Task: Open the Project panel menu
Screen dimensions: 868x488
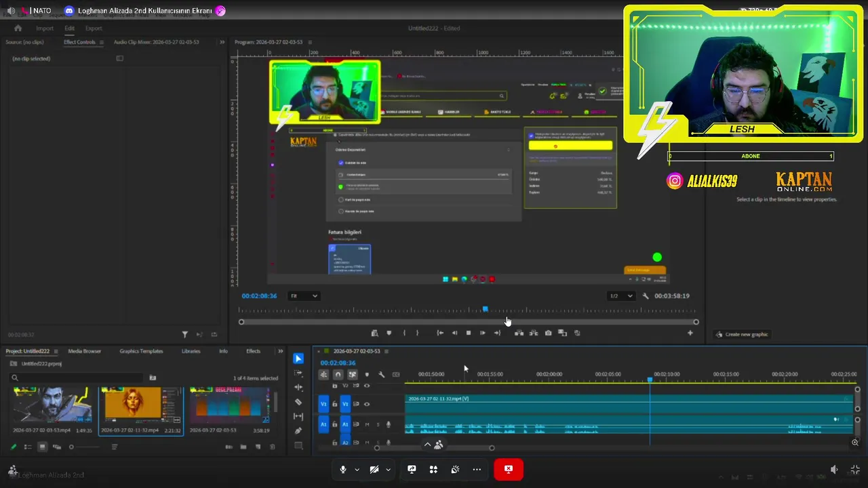Action: (x=56, y=351)
